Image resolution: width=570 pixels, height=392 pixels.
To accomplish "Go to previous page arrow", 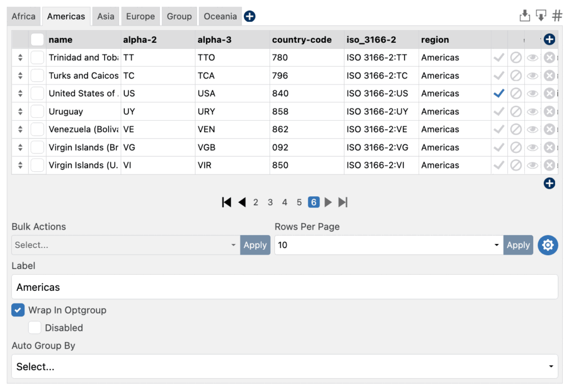I will (x=242, y=202).
